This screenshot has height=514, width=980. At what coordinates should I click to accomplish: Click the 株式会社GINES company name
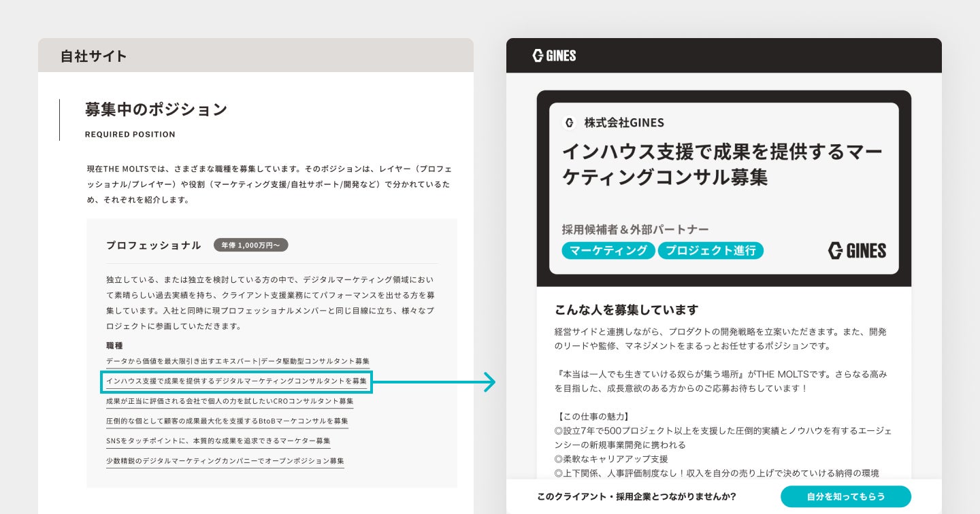point(624,123)
